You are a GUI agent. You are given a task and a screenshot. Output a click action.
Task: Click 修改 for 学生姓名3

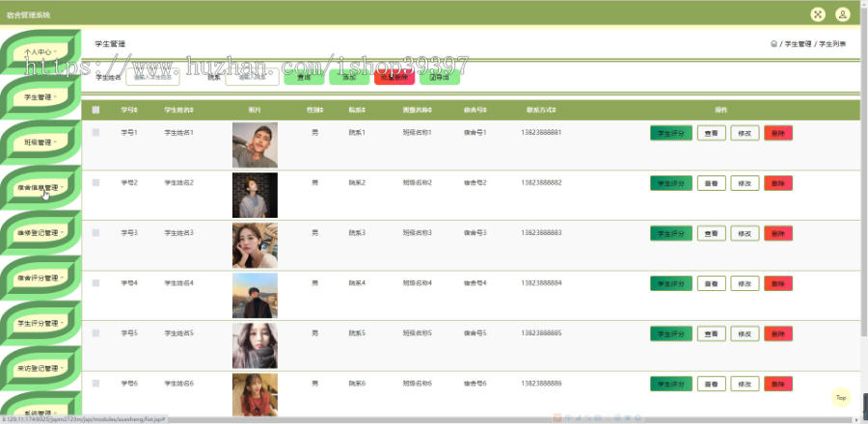[x=746, y=233]
